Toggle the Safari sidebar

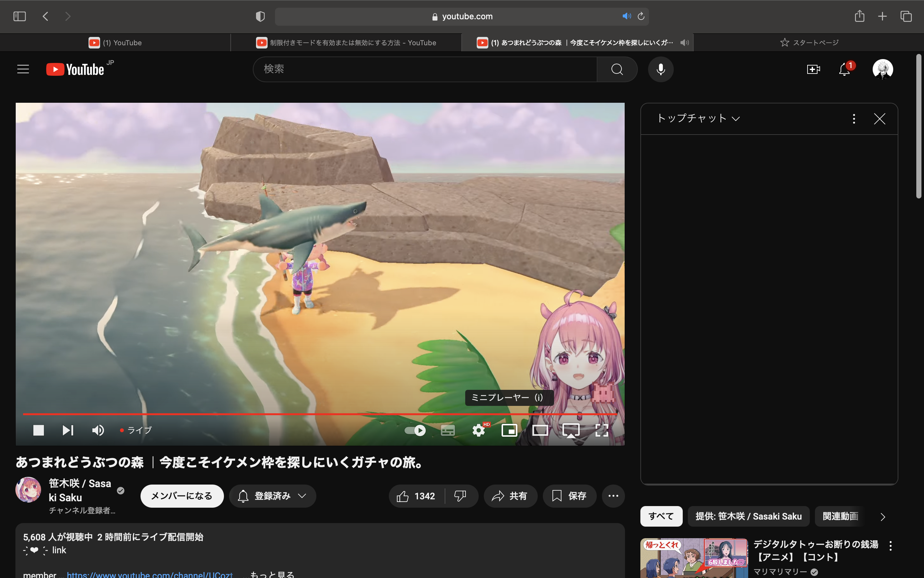coord(20,16)
